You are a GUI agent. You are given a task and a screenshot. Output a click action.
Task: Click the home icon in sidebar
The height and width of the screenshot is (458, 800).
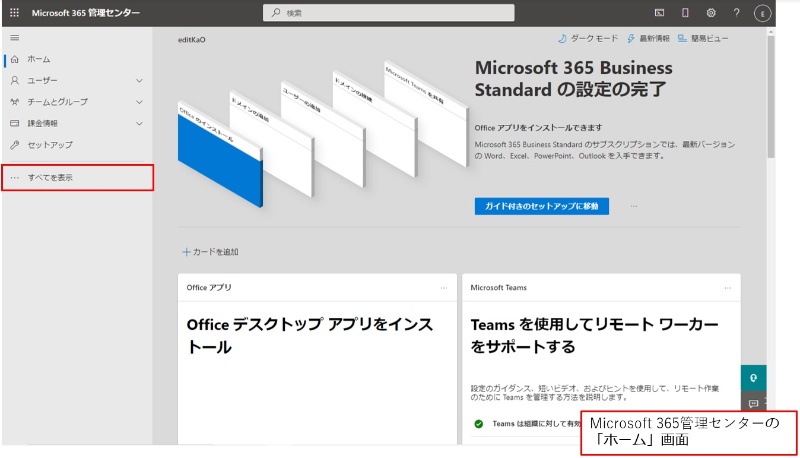[x=15, y=59]
